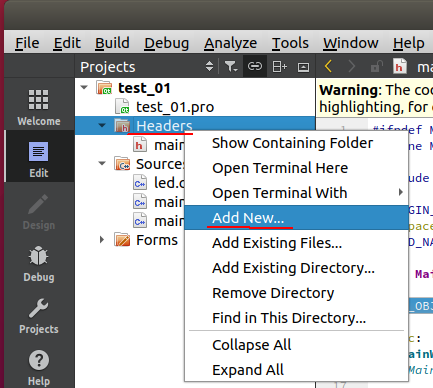Image resolution: width=433 pixels, height=388 pixels.
Task: Collapse the test_01 project tree
Action: (x=84, y=88)
